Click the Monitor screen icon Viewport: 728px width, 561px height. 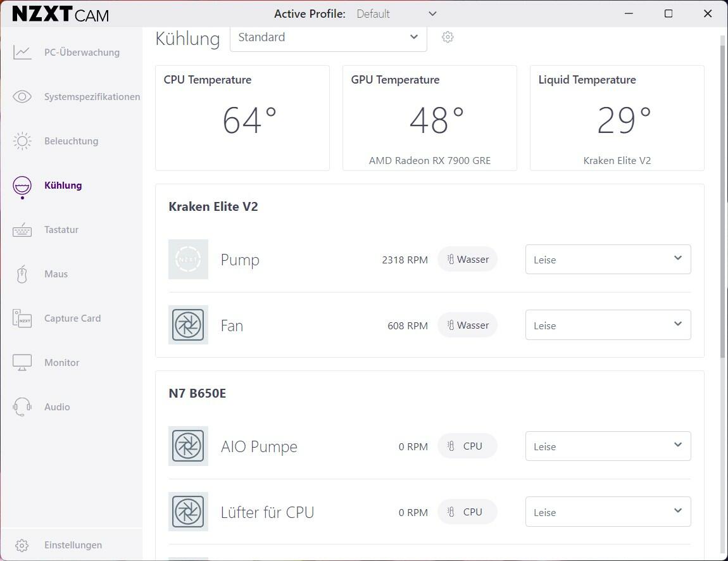point(22,362)
